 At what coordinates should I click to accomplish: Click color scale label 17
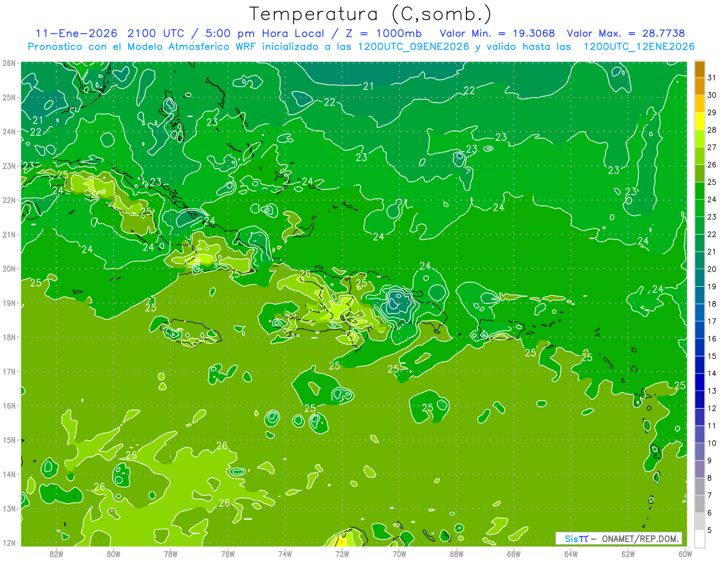pyautogui.click(x=712, y=321)
